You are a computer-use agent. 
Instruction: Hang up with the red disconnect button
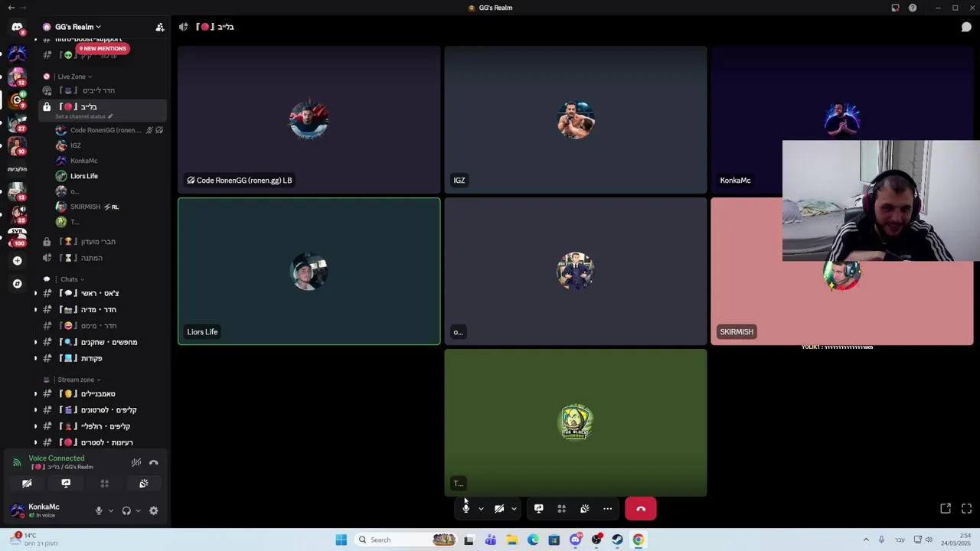pos(641,509)
